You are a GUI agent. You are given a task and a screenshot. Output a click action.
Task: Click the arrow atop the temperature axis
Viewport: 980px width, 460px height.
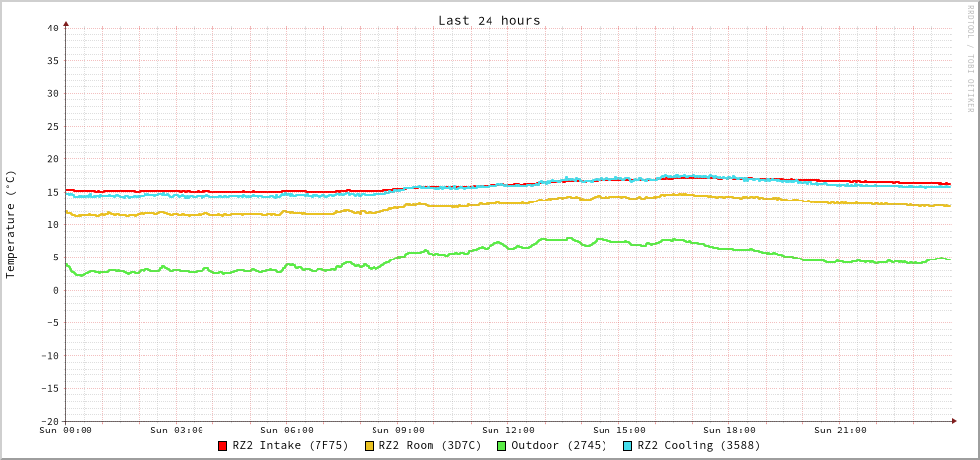[66, 23]
